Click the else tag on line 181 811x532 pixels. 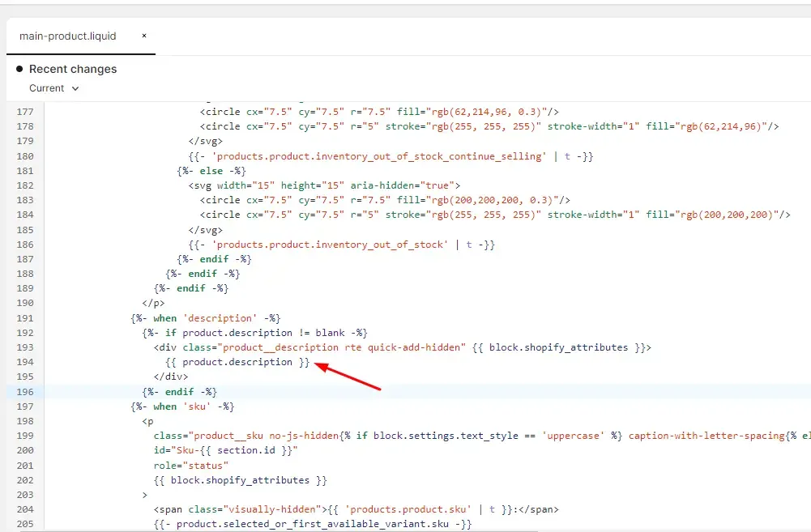[211, 171]
